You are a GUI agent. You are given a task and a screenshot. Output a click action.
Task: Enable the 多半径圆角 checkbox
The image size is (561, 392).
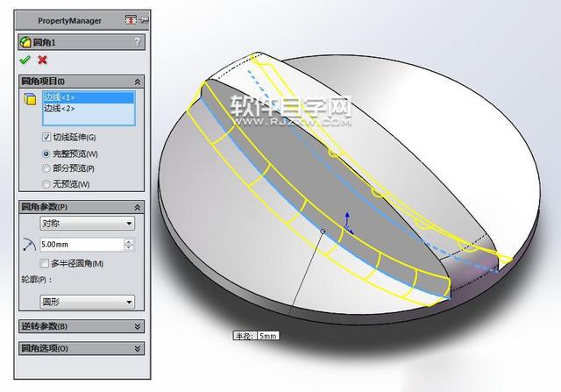click(x=45, y=263)
